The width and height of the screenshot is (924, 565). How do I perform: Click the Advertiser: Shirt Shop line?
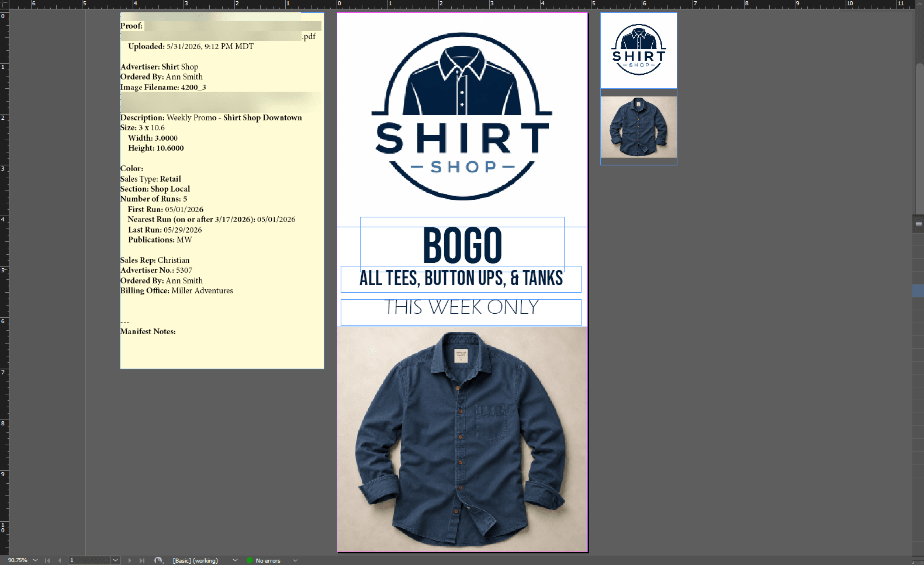point(159,67)
